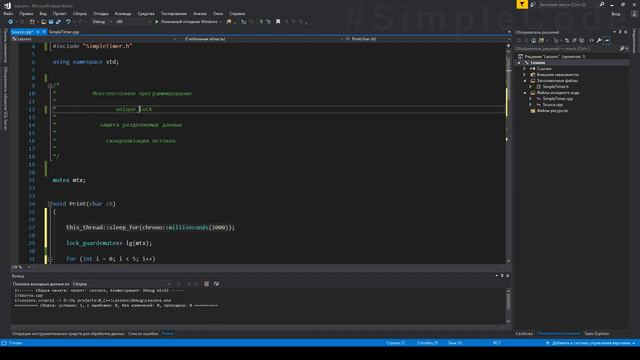Image resolution: width=640 pixels, height=360 pixels.
Task: Select SimpleTimer.h in Solution Explorer
Action: pos(555,87)
